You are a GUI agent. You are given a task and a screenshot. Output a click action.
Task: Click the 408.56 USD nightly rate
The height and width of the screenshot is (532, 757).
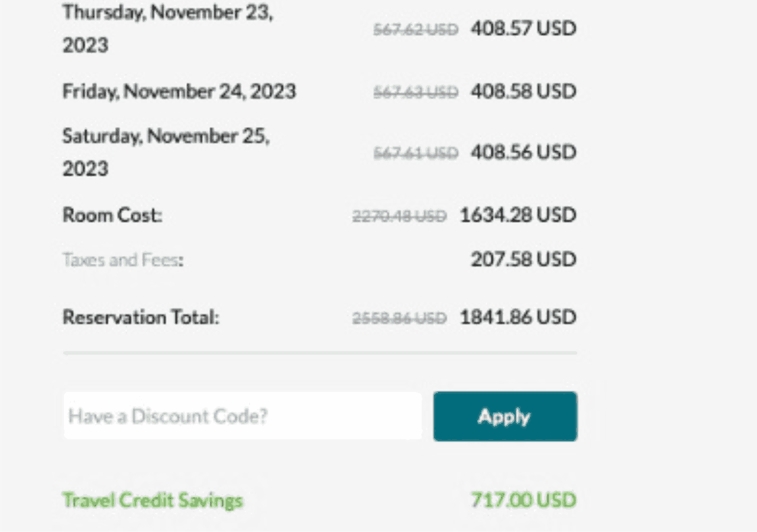click(523, 153)
